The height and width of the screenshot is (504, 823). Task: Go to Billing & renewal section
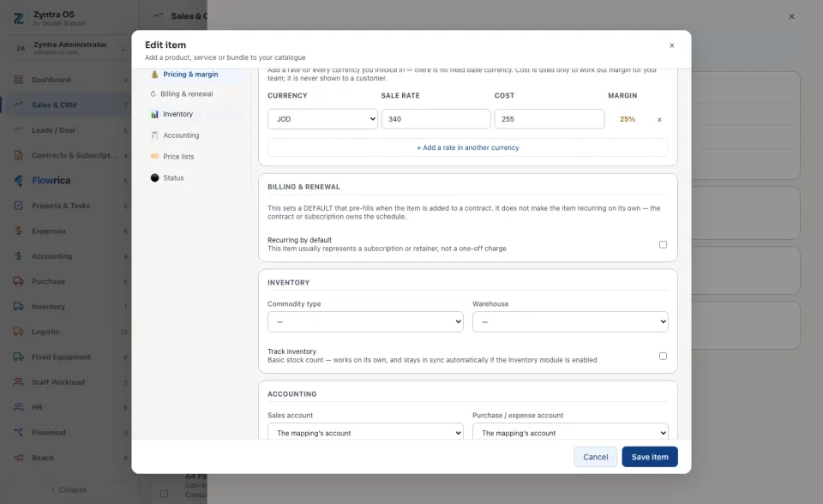(186, 94)
